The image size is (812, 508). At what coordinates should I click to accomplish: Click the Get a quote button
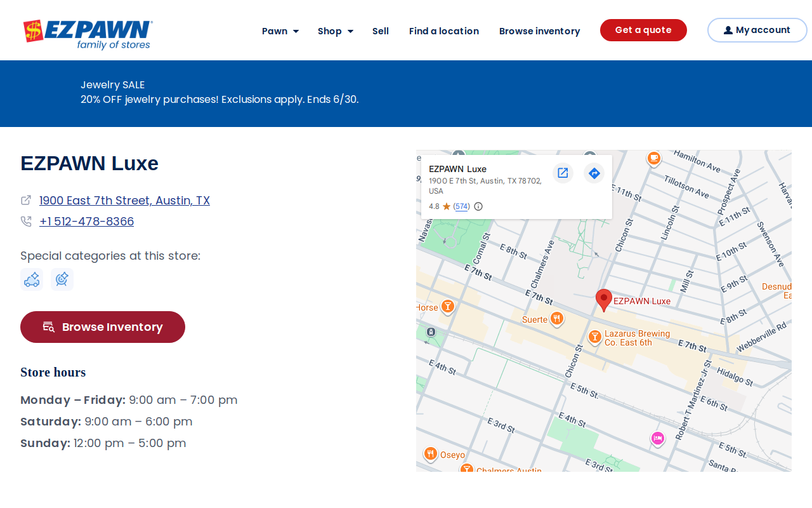pos(643,30)
